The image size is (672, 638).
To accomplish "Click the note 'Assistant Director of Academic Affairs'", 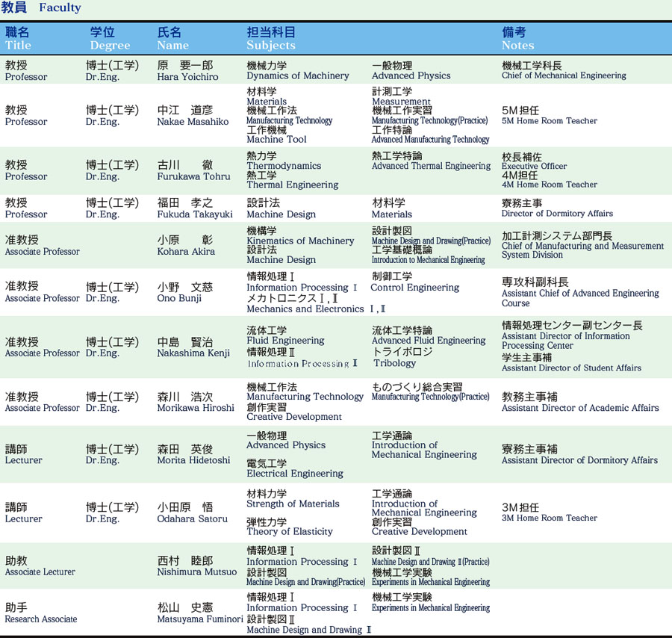I will 580,408.
